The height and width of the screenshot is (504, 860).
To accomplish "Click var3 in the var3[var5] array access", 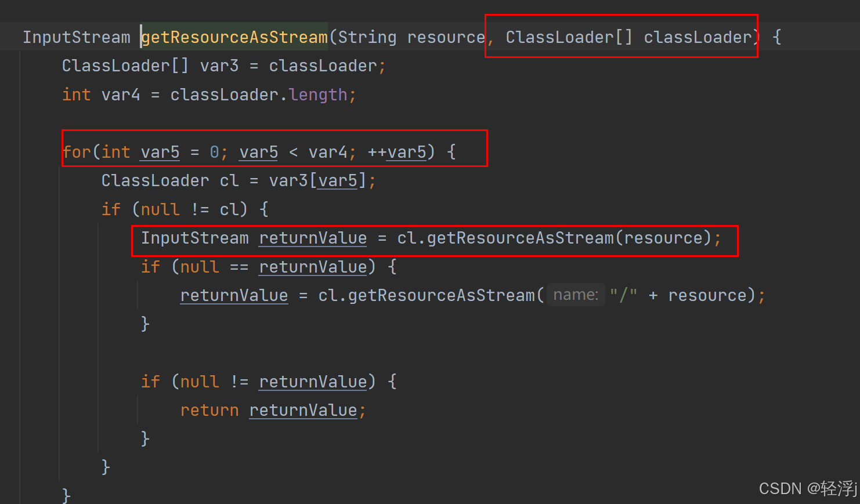I will tap(288, 180).
